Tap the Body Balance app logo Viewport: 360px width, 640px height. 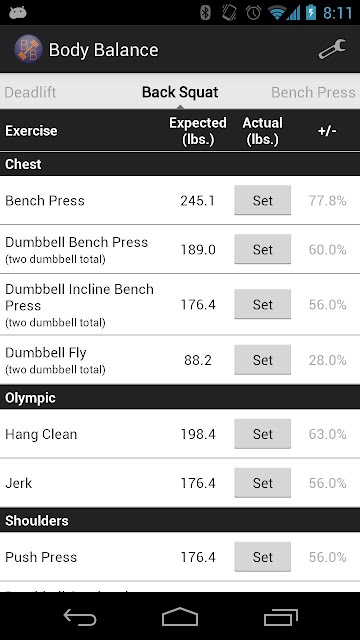(28, 49)
